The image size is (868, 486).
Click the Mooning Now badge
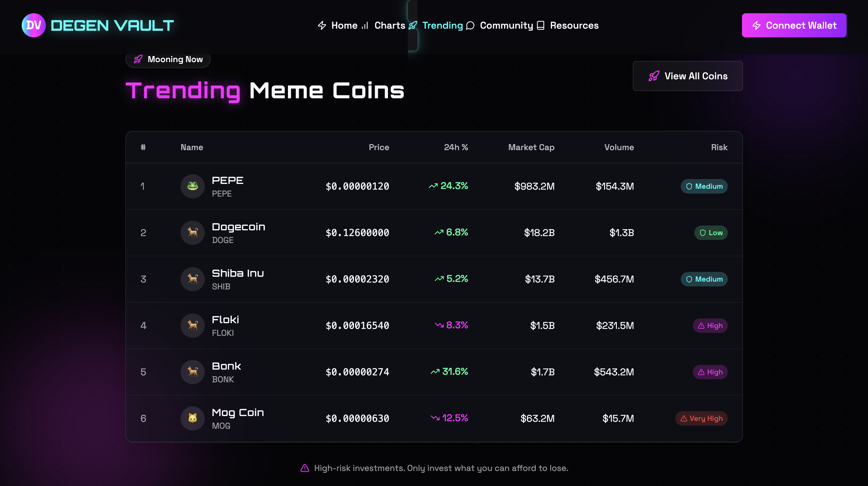coord(168,60)
